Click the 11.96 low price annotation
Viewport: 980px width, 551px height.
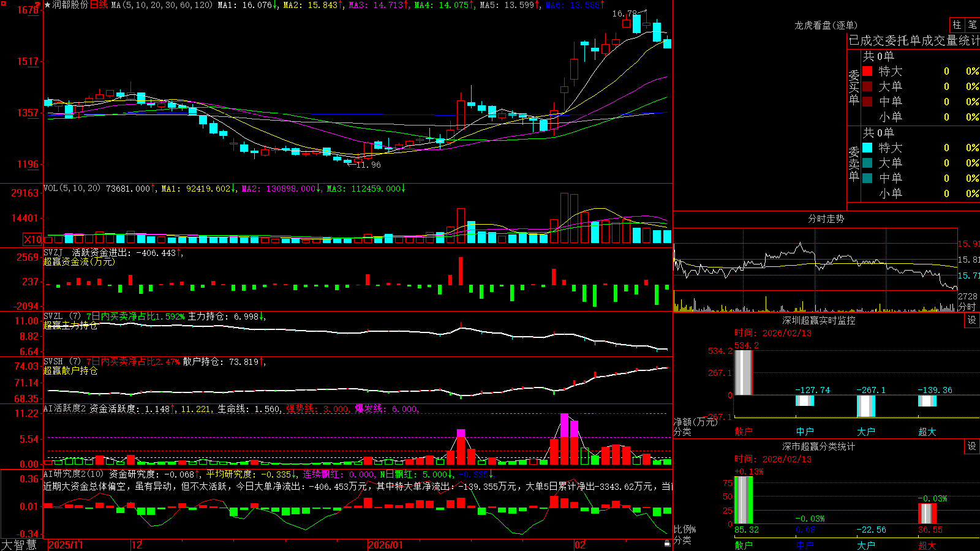tap(368, 165)
